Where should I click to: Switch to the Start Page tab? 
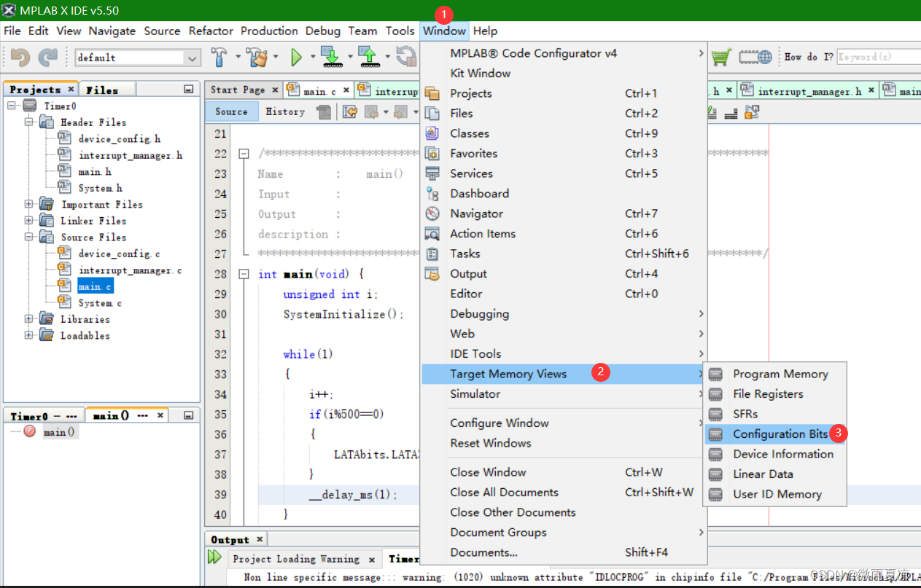(x=238, y=90)
